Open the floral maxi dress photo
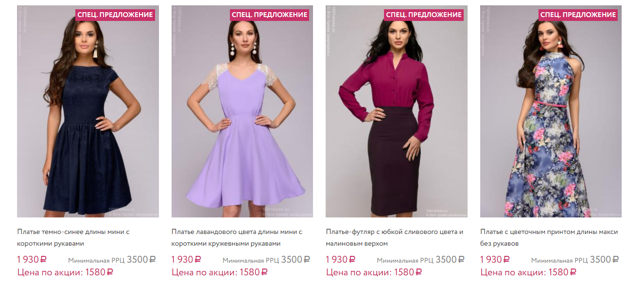The height and width of the screenshot is (287, 644). 551,111
